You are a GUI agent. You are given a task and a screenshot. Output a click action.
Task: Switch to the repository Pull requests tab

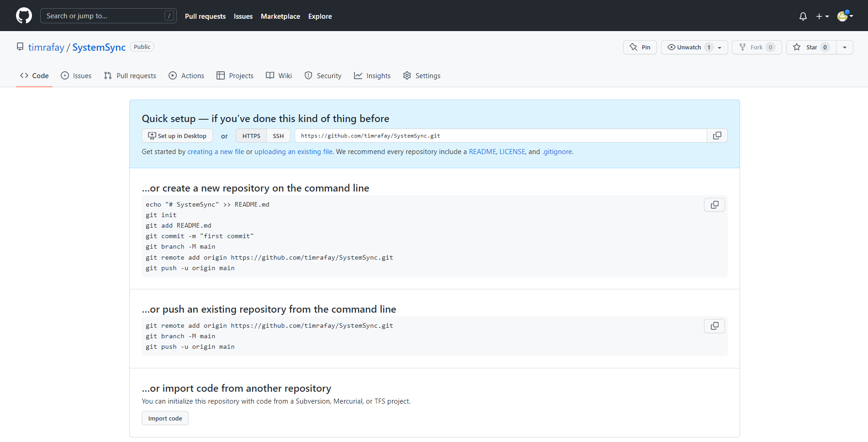click(x=130, y=75)
